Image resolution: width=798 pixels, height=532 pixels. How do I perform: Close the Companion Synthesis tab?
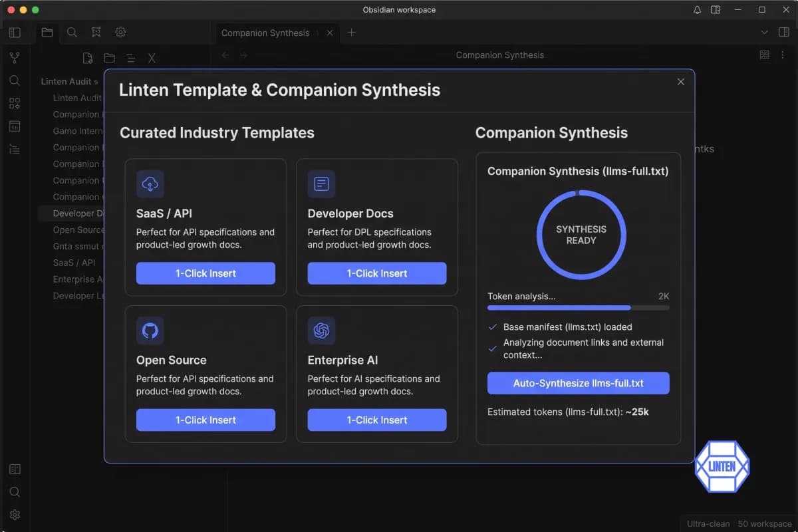point(330,33)
